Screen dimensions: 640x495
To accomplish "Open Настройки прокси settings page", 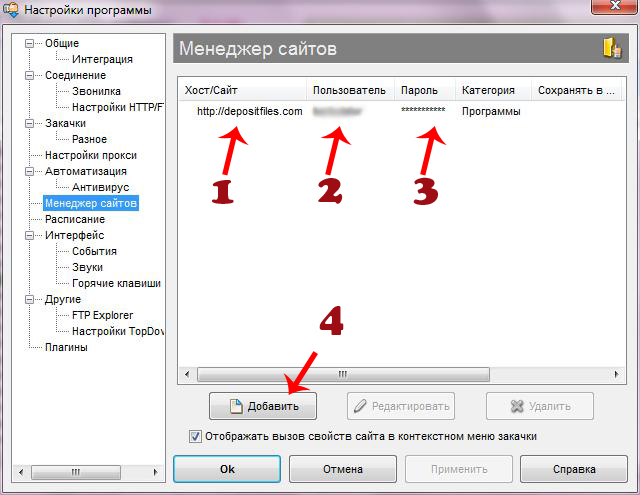I will pos(90,155).
